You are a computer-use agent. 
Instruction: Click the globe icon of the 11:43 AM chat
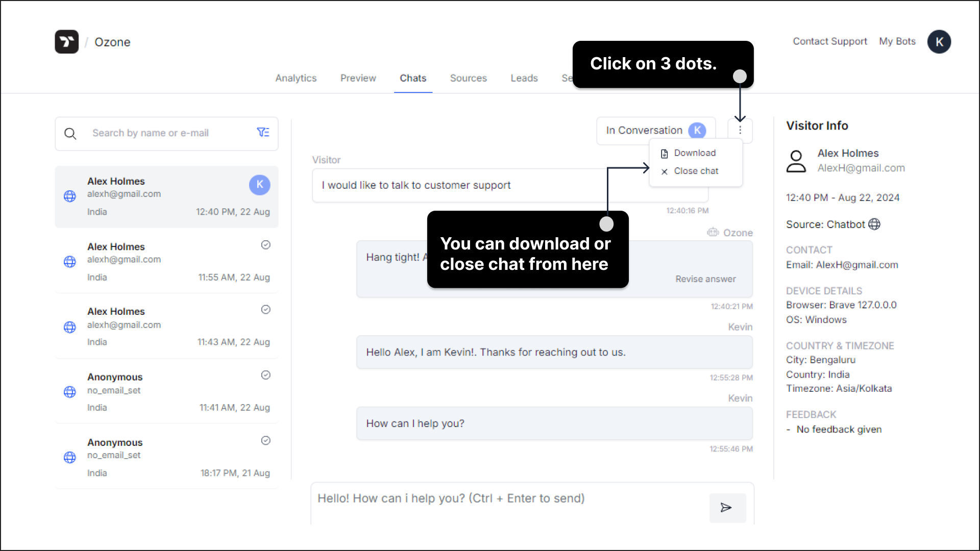[70, 327]
